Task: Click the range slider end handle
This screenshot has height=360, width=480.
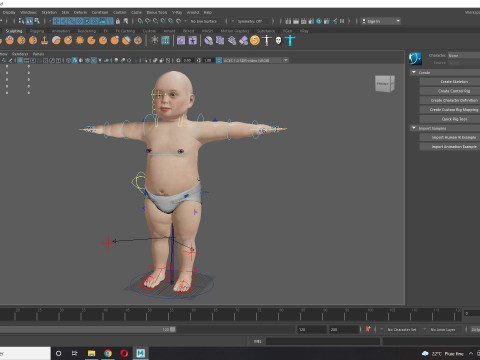Action: click(x=173, y=329)
